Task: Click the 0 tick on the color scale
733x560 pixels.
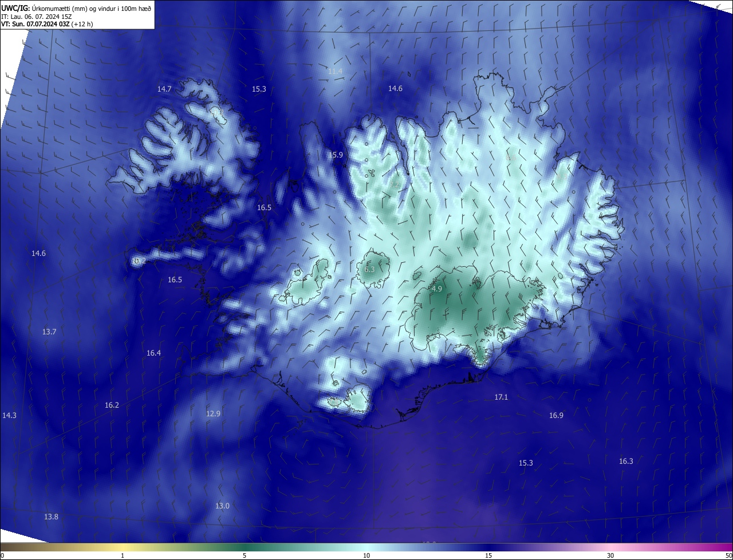Action: tap(2, 555)
